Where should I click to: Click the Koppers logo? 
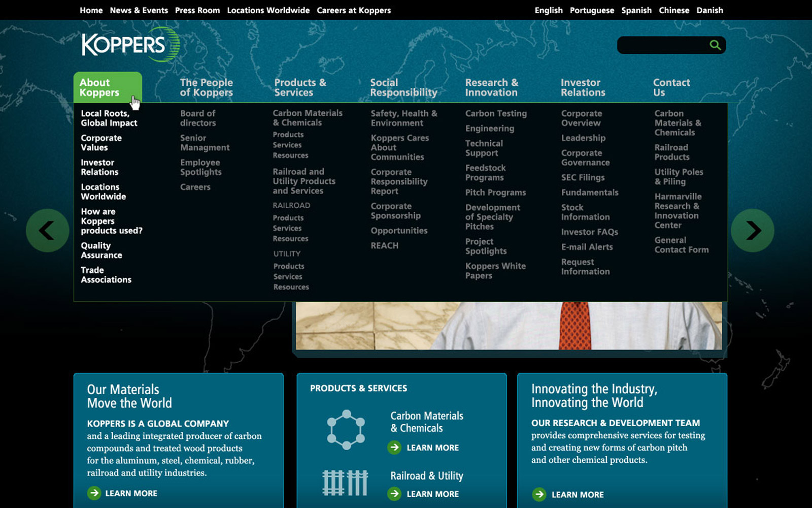click(130, 45)
